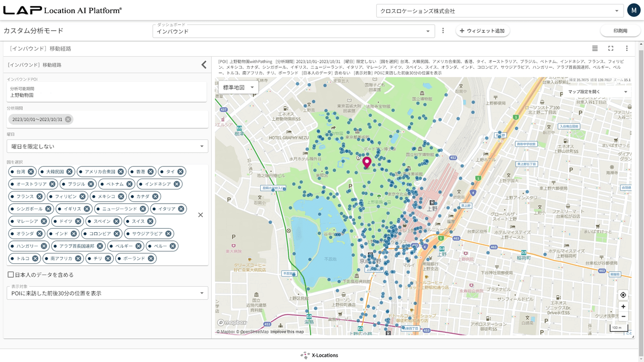Expand the widget to fullscreen
The height and width of the screenshot is (362, 644).
[x=611, y=48]
